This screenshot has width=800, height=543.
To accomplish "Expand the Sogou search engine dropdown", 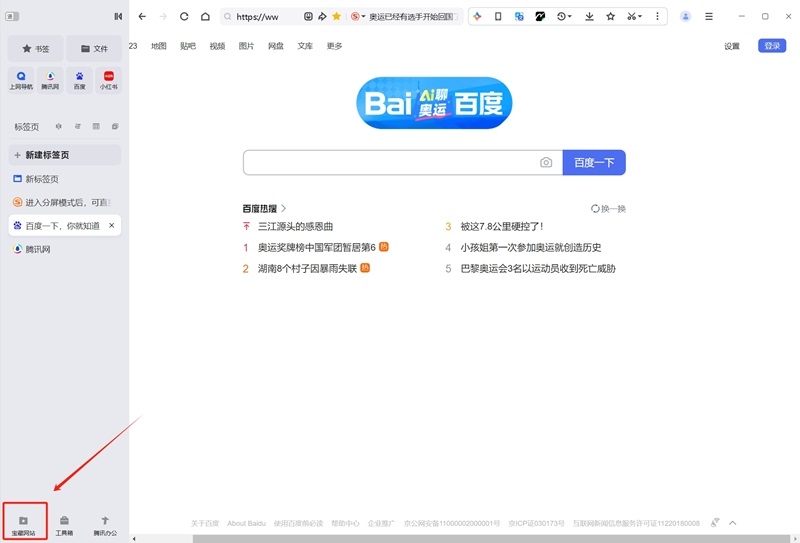I will click(358, 16).
